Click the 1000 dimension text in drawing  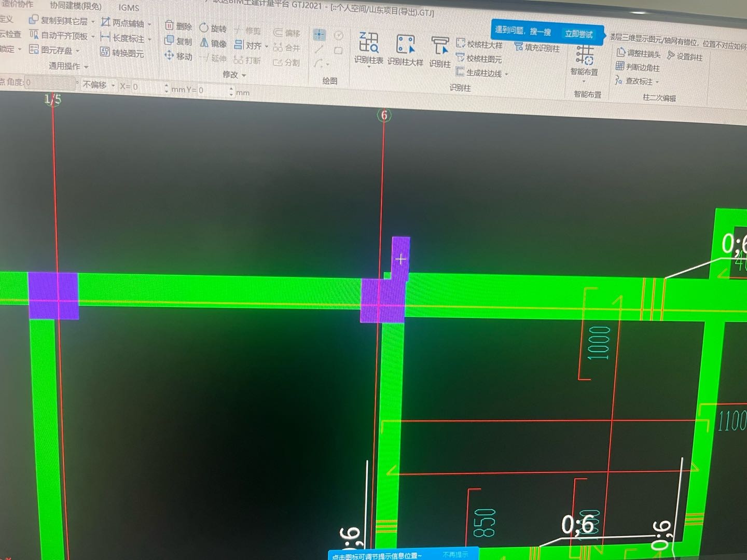click(599, 343)
